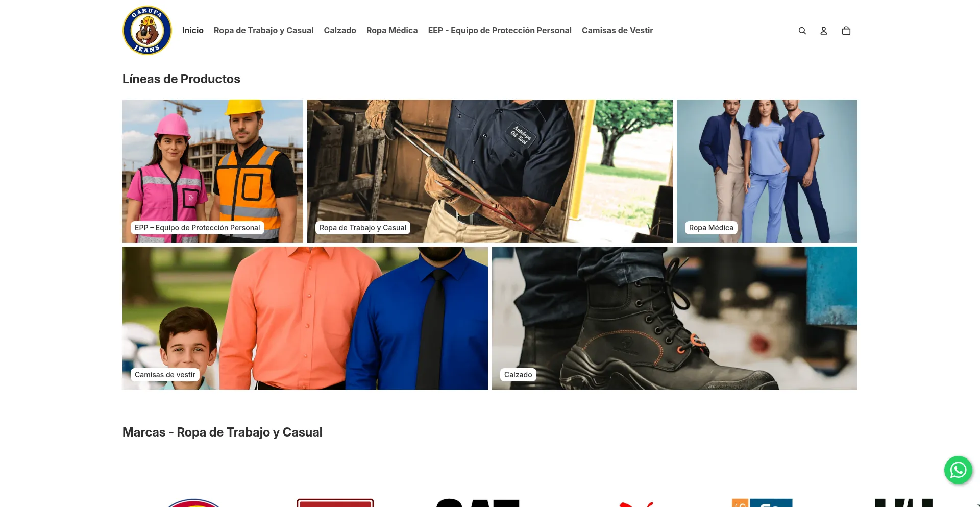This screenshot has height=507, width=980.
Task: Open Ropa Médica navigation item
Action: [392, 31]
